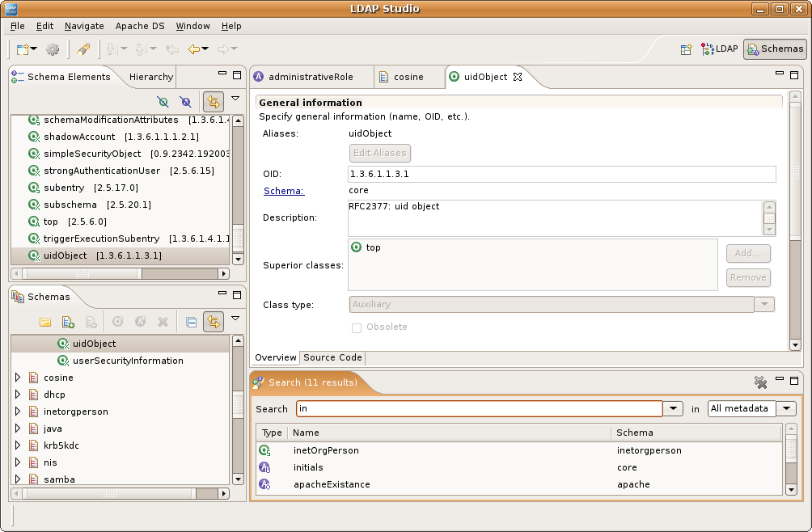Expand the cosine schema node
The image size is (812, 532).
click(18, 378)
